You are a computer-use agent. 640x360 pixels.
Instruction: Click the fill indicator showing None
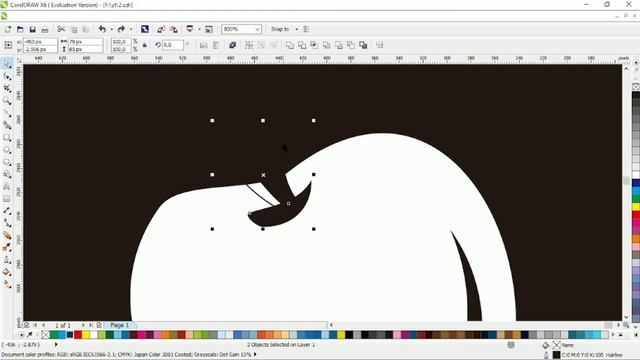tap(556, 345)
